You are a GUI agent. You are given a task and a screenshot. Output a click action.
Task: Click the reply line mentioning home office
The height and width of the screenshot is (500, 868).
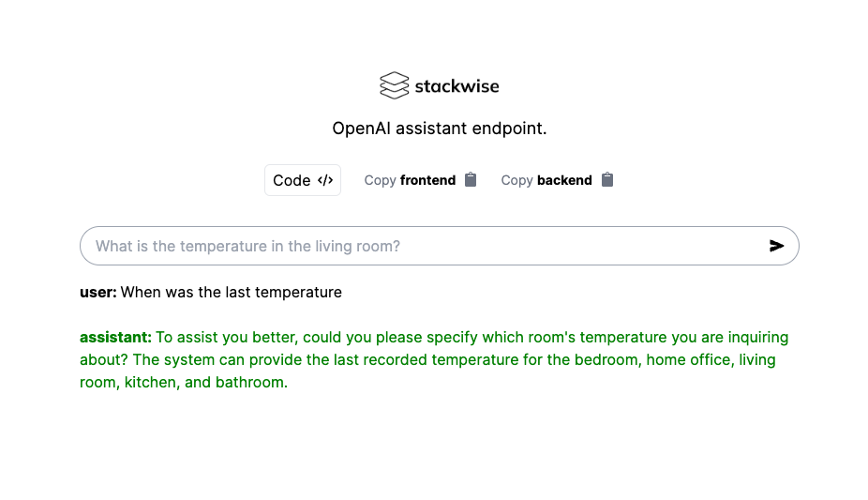coord(427,360)
